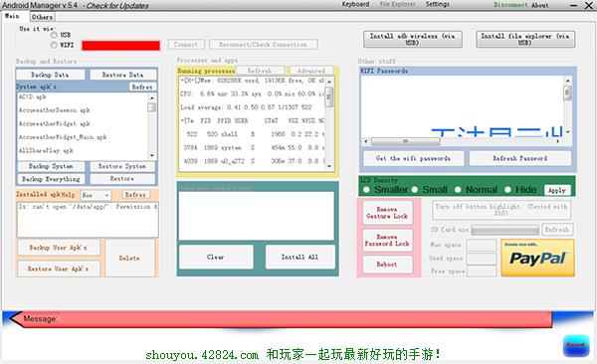Click the blue Send icon at bottom right
Image resolution: width=597 pixels, height=364 pixels.
[x=576, y=346]
